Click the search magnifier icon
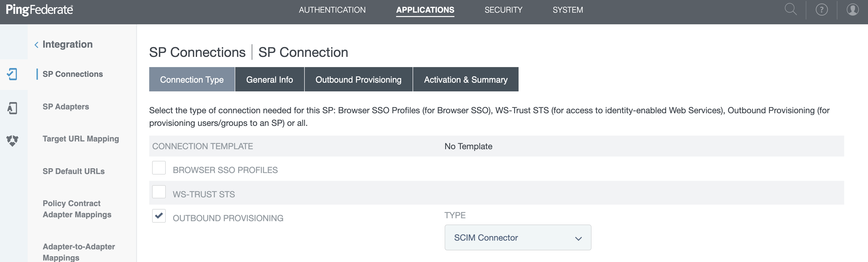The height and width of the screenshot is (262, 868). tap(790, 9)
